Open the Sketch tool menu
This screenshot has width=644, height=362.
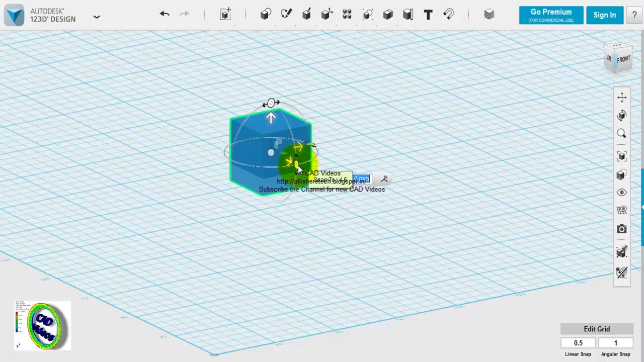tap(286, 14)
